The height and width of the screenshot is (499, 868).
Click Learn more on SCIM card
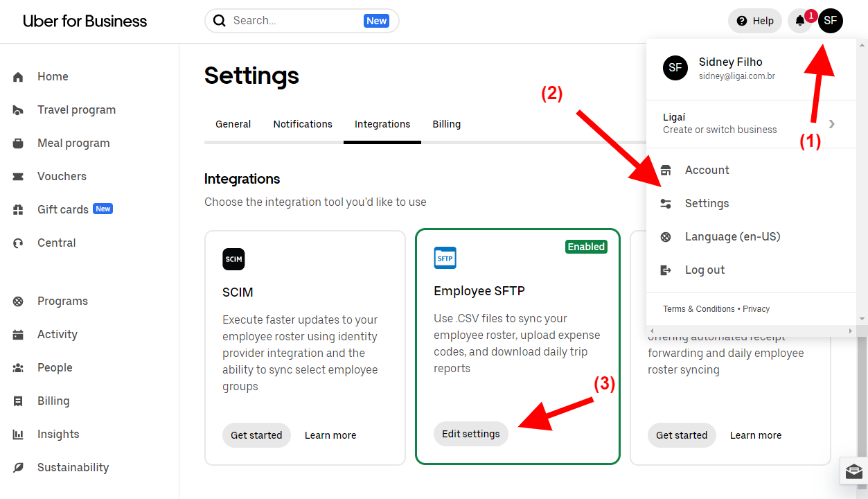(330, 435)
